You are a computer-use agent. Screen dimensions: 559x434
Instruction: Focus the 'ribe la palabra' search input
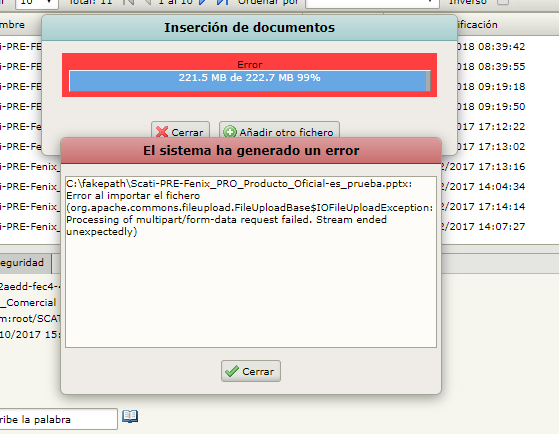[58, 419]
